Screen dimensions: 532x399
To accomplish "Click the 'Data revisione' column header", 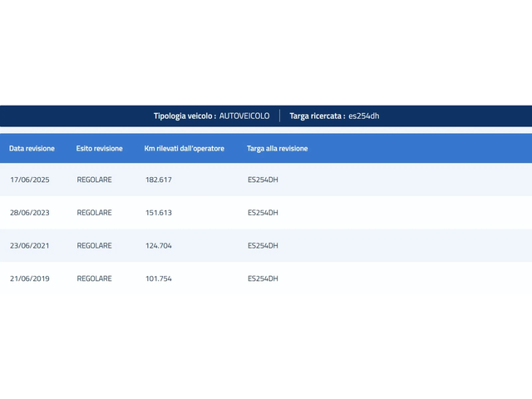I will [32, 149].
